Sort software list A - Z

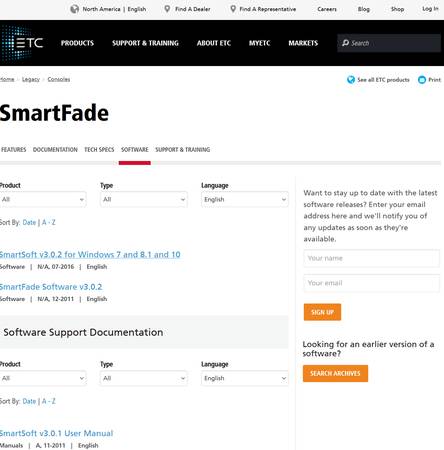click(49, 222)
